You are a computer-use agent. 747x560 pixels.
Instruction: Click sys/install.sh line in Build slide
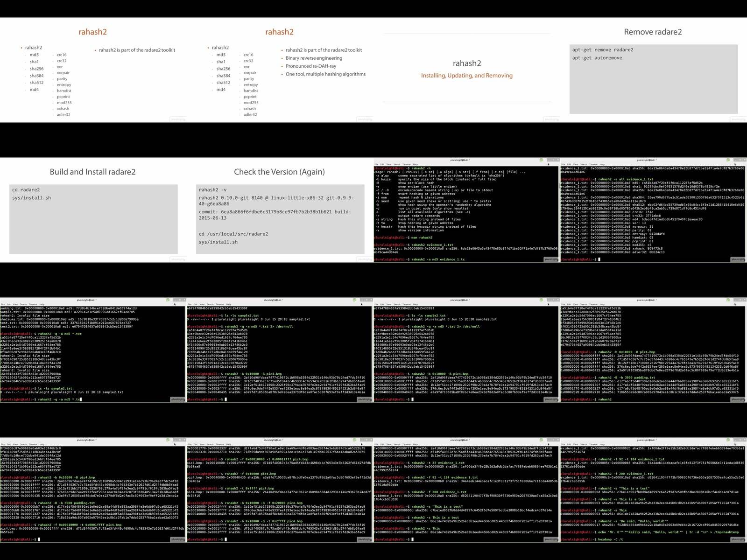[x=32, y=198]
